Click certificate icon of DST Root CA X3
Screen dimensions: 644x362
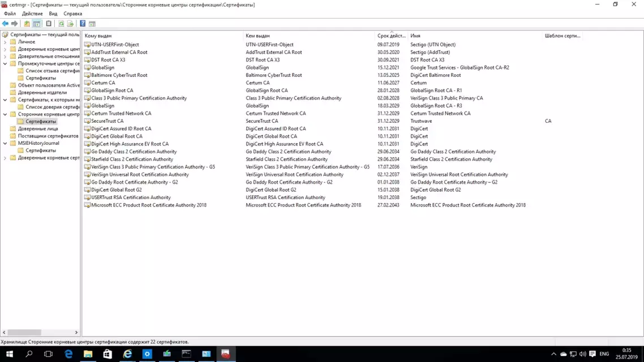click(x=87, y=60)
